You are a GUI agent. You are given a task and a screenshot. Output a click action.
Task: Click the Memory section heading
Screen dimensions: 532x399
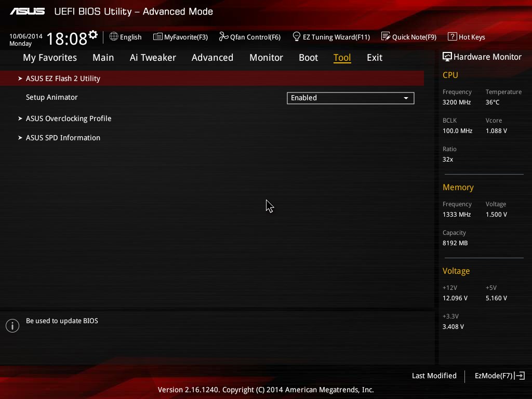pos(458,187)
